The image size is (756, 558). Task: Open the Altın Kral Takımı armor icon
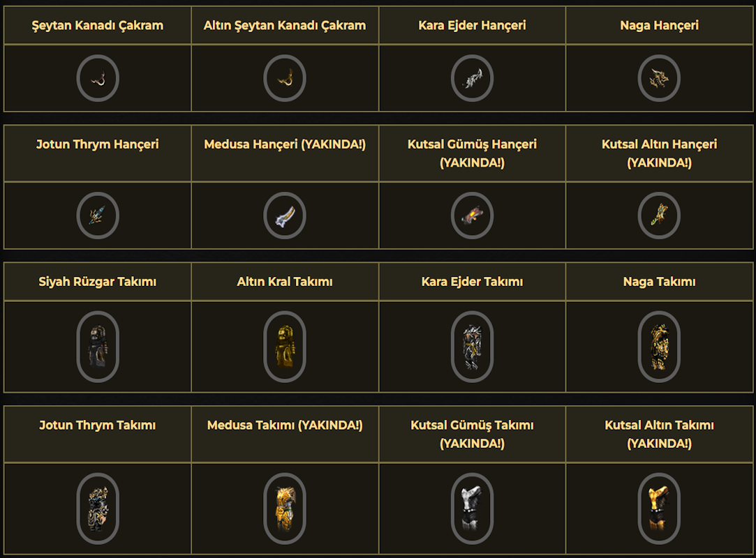click(x=285, y=347)
